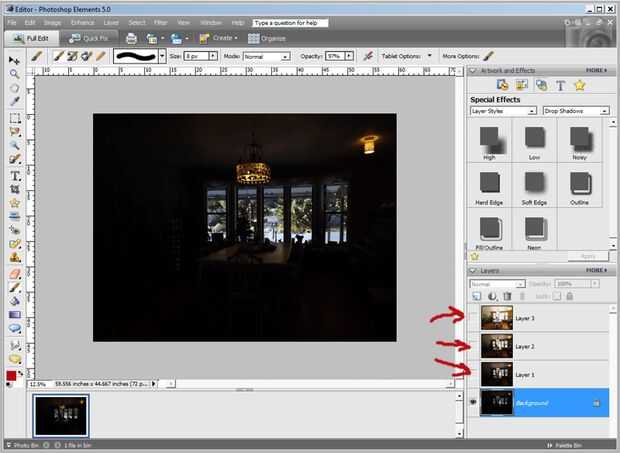Switch to Quick Fix tab
Image resolution: width=620 pixels, height=453 pixels.
click(x=89, y=38)
